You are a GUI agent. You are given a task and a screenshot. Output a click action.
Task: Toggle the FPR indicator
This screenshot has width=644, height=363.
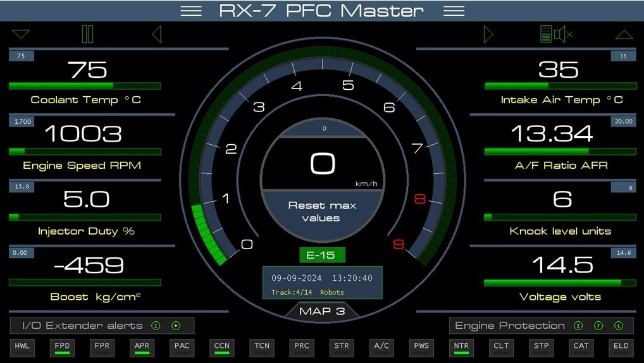[x=102, y=347]
